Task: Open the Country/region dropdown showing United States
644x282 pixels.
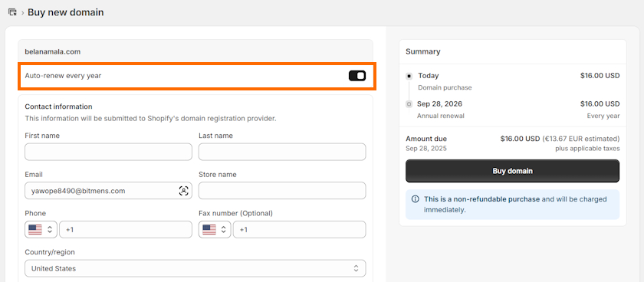Action: [195, 268]
